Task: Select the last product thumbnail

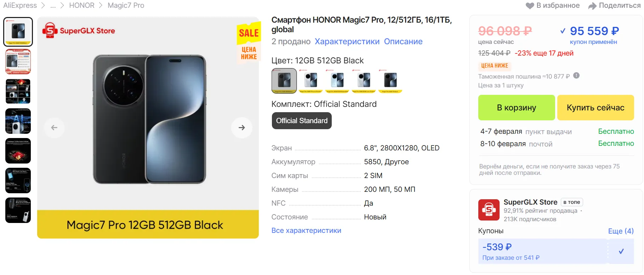Action: click(x=18, y=210)
